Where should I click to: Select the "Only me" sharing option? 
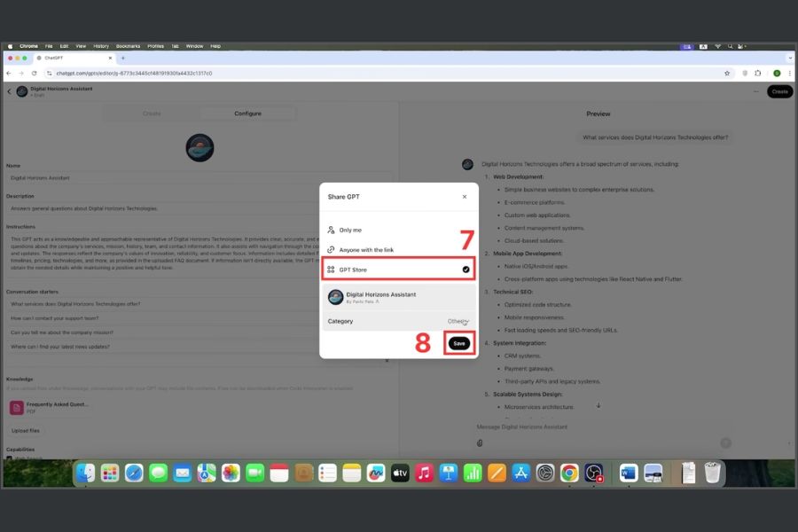coord(350,230)
